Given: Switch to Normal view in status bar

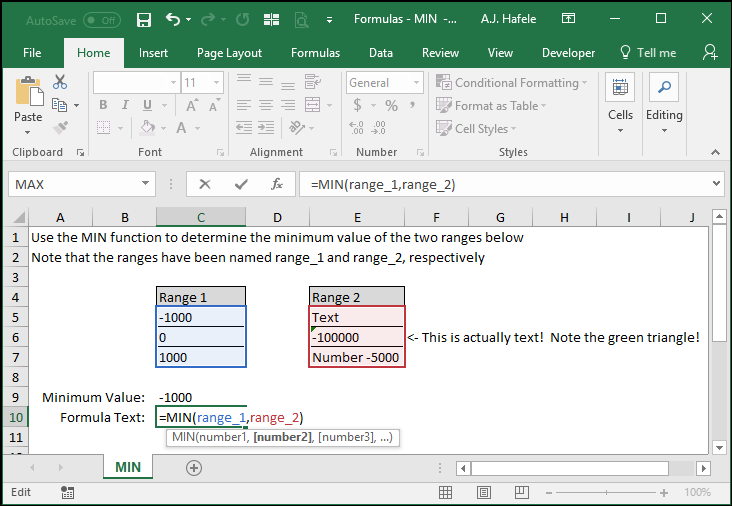Looking at the screenshot, I should (x=445, y=492).
